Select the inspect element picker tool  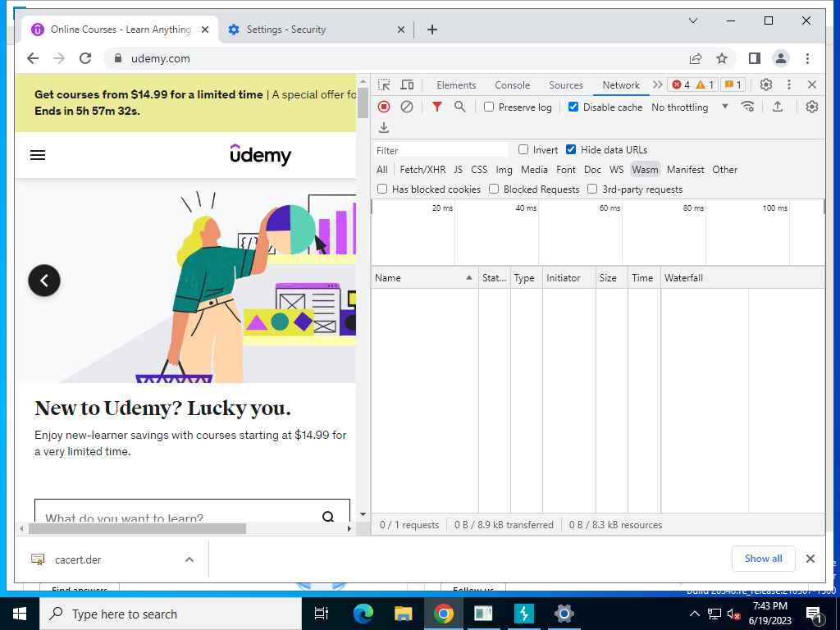384,84
